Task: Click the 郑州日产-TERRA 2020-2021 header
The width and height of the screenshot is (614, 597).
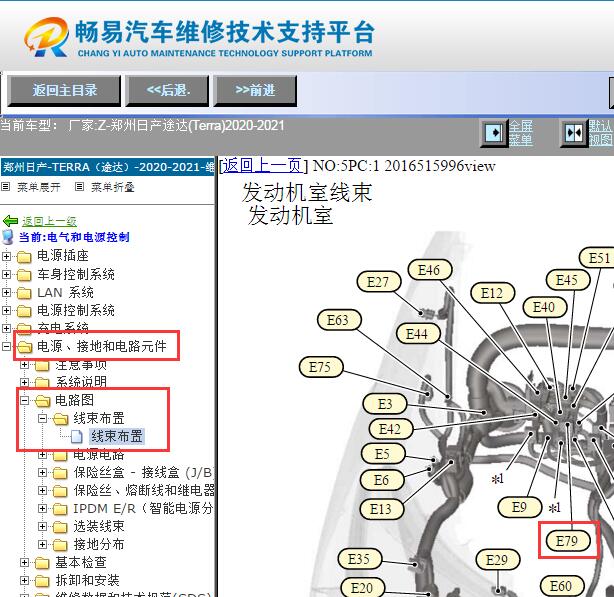Action: pyautogui.click(x=107, y=168)
